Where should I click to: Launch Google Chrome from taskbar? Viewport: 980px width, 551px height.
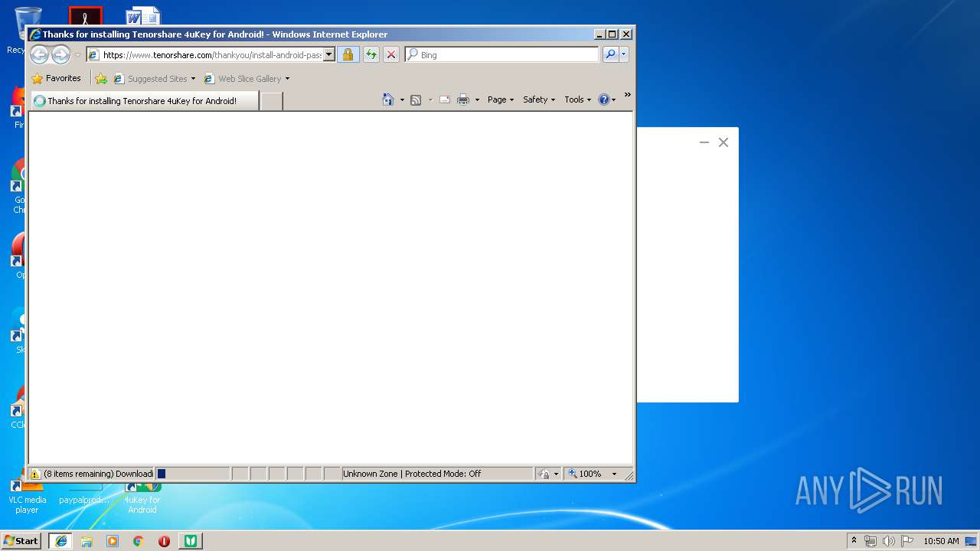pos(139,541)
